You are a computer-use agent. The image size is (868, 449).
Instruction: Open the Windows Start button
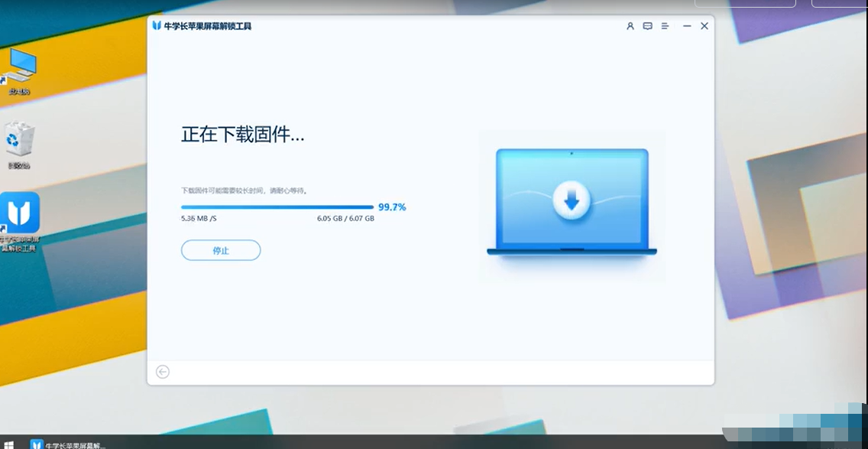click(8, 444)
